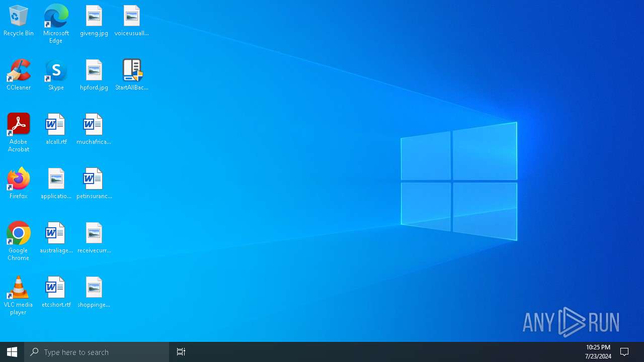Select the shoppinge... image file
Image resolution: width=644 pixels, height=362 pixels.
click(94, 293)
